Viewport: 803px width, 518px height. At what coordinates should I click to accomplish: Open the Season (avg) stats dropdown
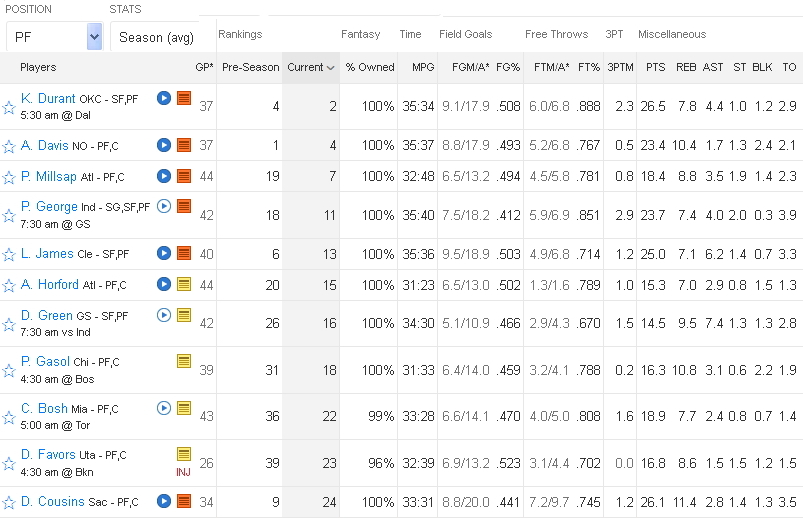tap(163, 37)
